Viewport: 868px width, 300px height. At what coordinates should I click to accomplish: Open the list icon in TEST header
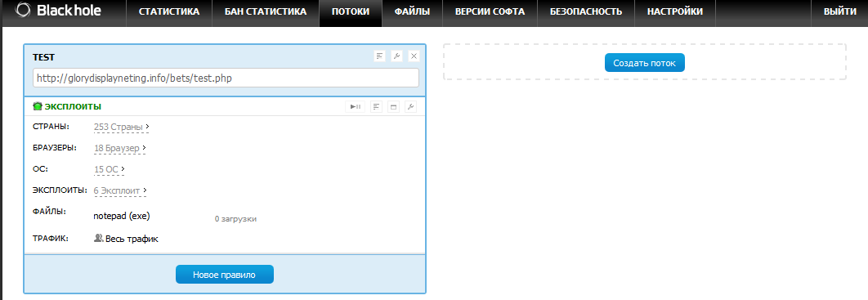379,56
